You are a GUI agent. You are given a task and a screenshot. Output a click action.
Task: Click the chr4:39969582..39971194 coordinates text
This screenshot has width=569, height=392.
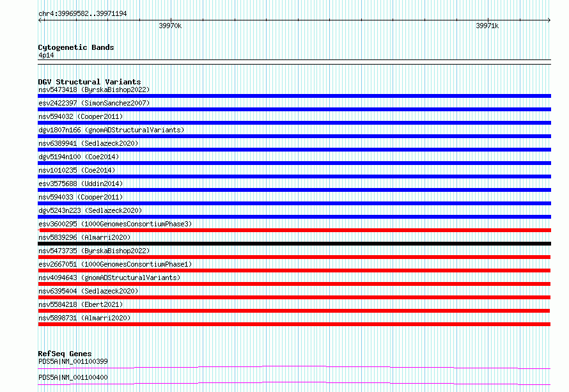82,14
